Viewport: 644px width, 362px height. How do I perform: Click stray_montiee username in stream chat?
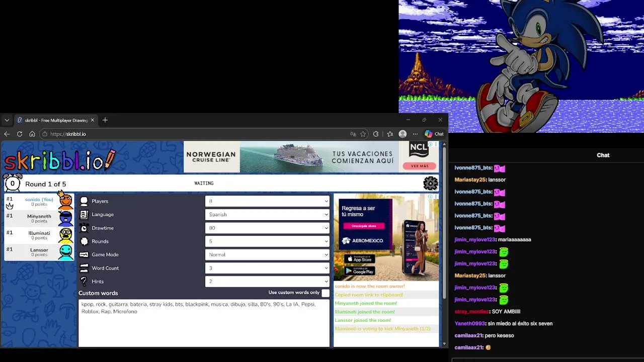tap(471, 312)
